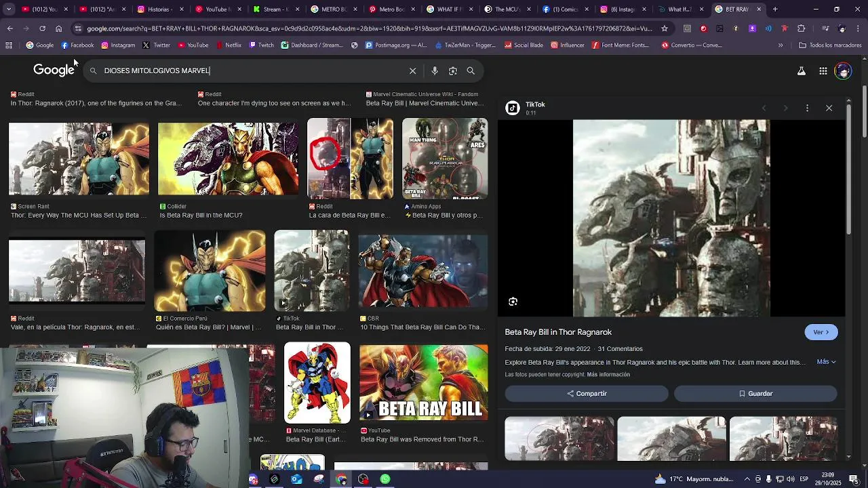Open the Google account avatar
Image resolution: width=868 pixels, height=488 pixels.
point(843,71)
